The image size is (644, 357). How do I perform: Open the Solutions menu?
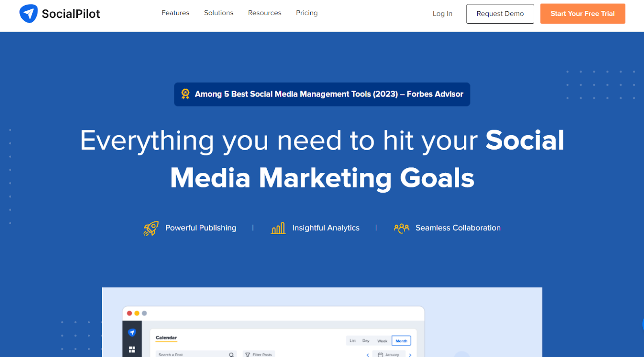[219, 13]
